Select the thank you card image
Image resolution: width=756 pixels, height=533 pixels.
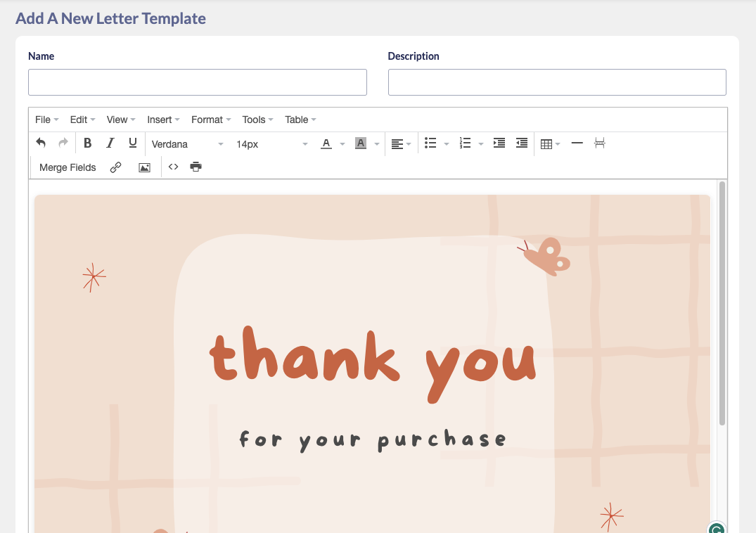click(x=372, y=364)
